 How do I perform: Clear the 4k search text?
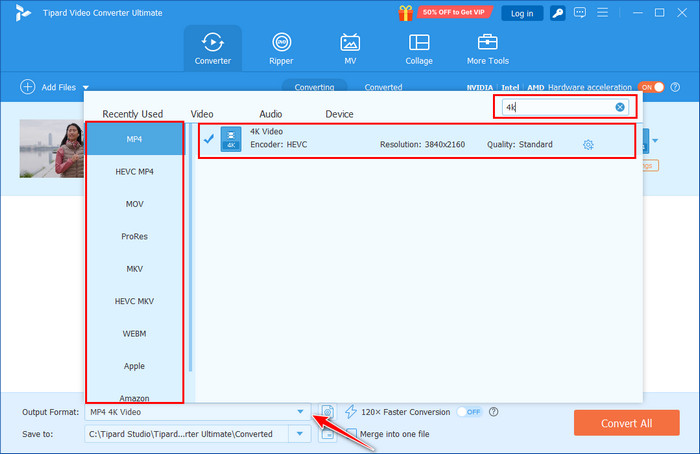pyautogui.click(x=620, y=107)
